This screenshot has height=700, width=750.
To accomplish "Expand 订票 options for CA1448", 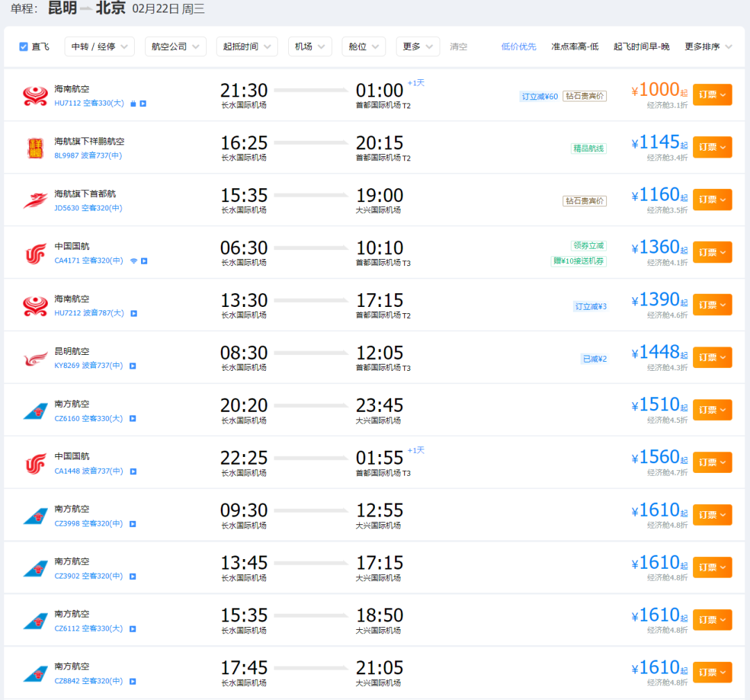I will pos(712,462).
